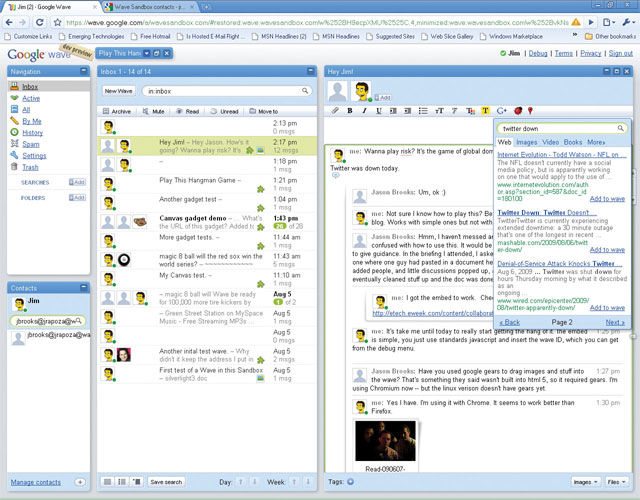Add a saved search with the Searches Add button
Viewport: 640px width, 500px height.
pyautogui.click(x=77, y=182)
